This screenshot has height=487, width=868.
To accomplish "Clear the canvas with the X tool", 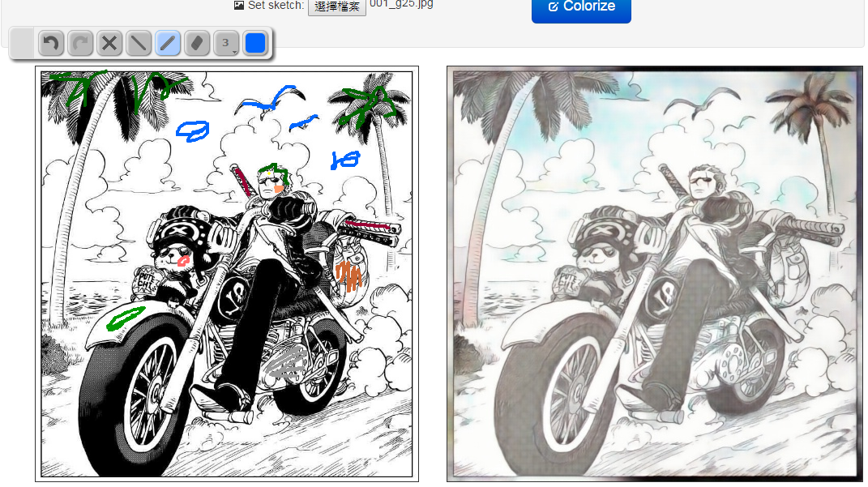I will pyautogui.click(x=109, y=43).
